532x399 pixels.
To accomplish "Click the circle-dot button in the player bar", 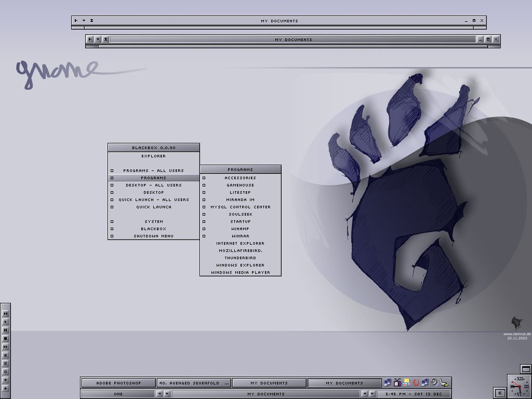I will coord(5,371).
